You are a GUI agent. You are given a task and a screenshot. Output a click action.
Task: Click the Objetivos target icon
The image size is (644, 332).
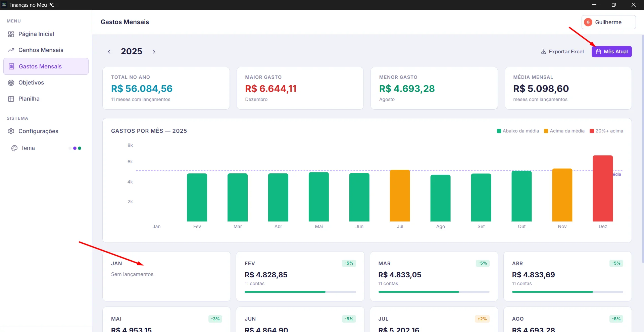click(11, 83)
